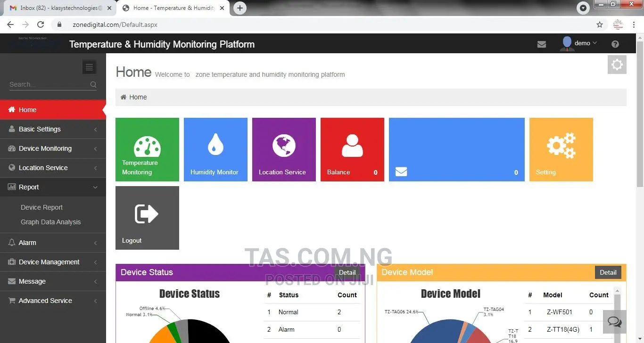Open the chat bubble widget
644x343 pixels.
tap(614, 322)
